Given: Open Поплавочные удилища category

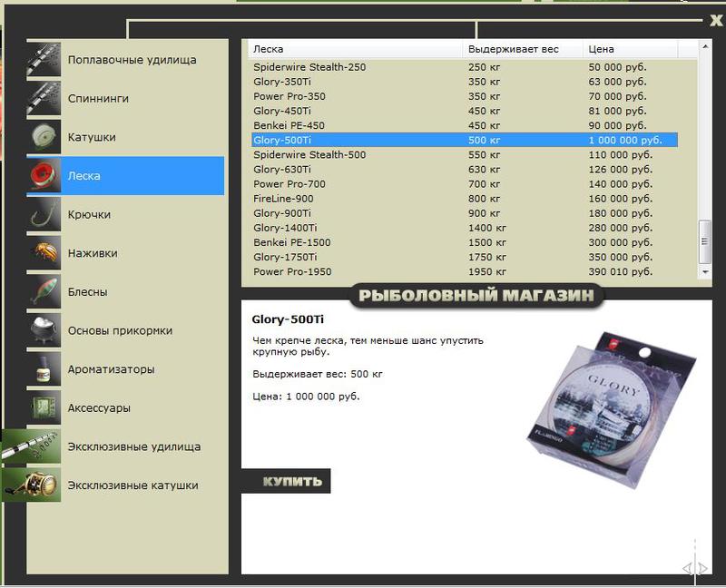Looking at the screenshot, I should 132,60.
